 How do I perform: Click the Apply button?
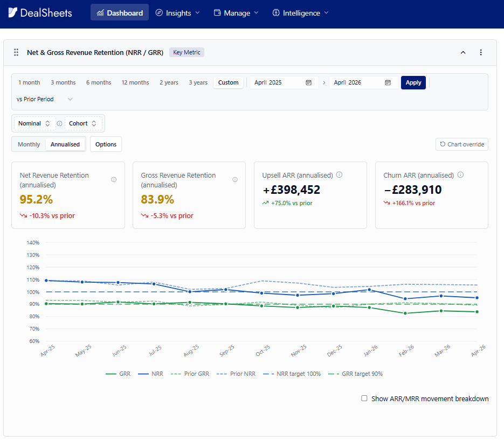pos(413,82)
